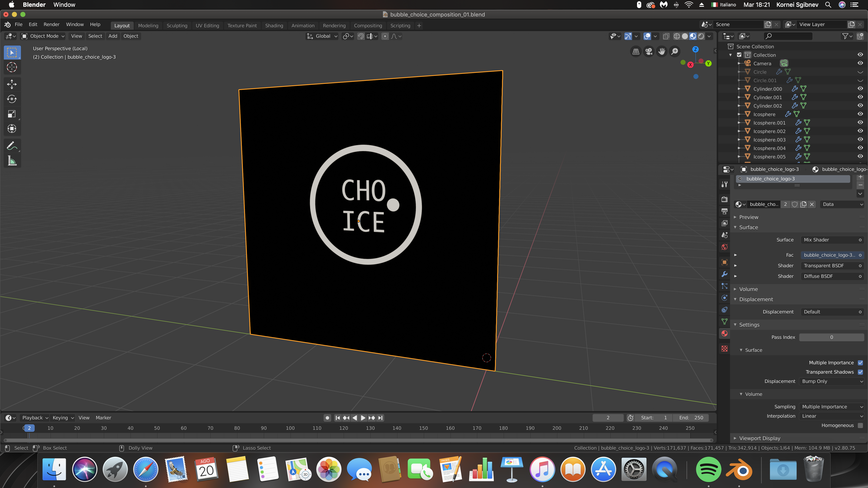This screenshot has height=488, width=868.
Task: Open the Render menu
Action: pos(51,24)
